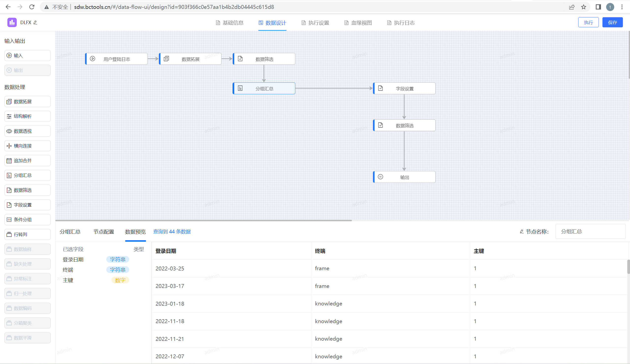Screen dimensions: 630x364
Task: Click the 用户登陆日志 node on canvas
Action: (x=116, y=59)
